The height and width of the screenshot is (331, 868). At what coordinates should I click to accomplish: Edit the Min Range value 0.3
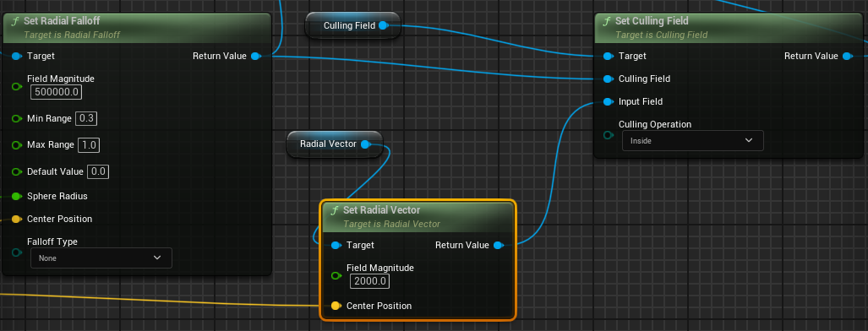coord(87,118)
